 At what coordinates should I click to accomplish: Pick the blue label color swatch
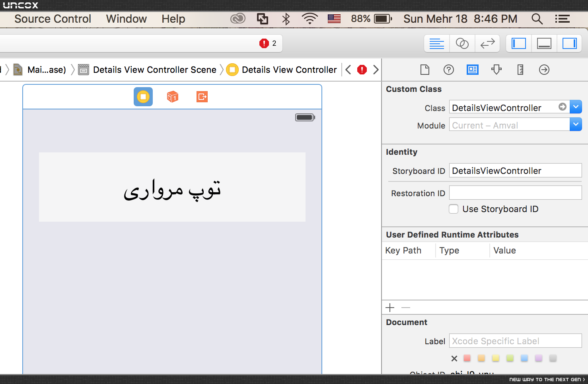click(x=524, y=358)
